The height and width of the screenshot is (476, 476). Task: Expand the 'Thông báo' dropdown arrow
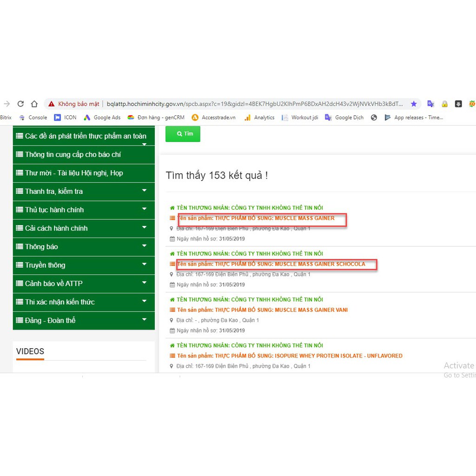144,245
